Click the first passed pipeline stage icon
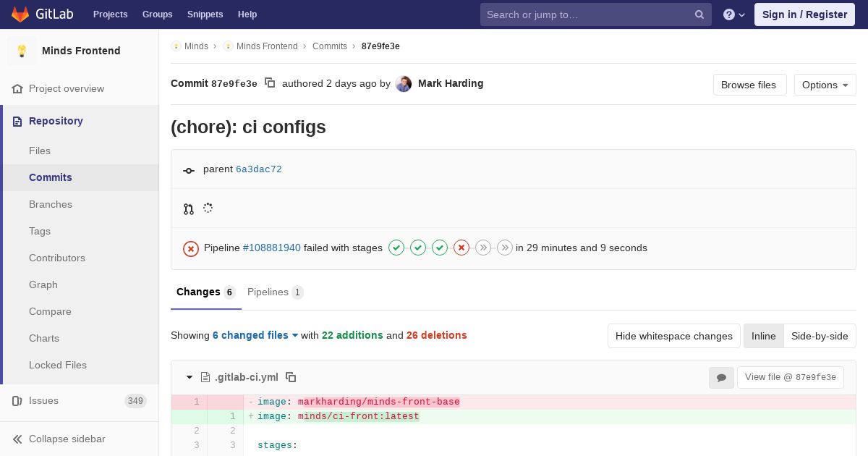Viewport: 868px width, 456px height. click(396, 248)
